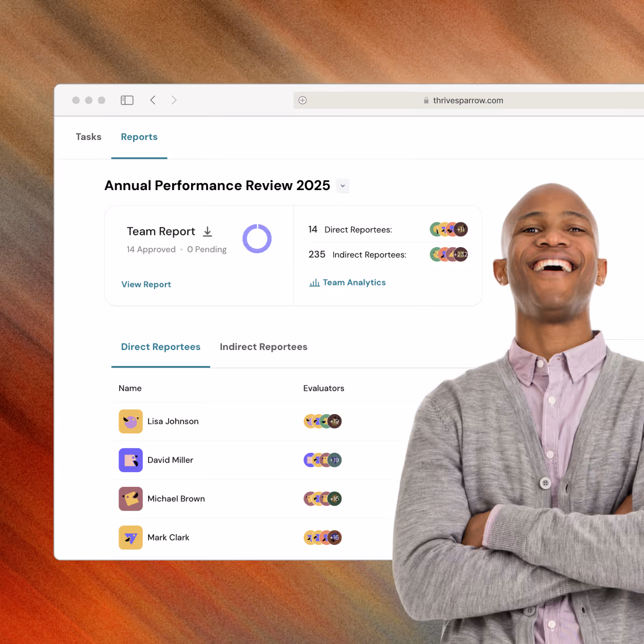The width and height of the screenshot is (644, 644).
Task: Click the David Miller name
Action: (170, 460)
